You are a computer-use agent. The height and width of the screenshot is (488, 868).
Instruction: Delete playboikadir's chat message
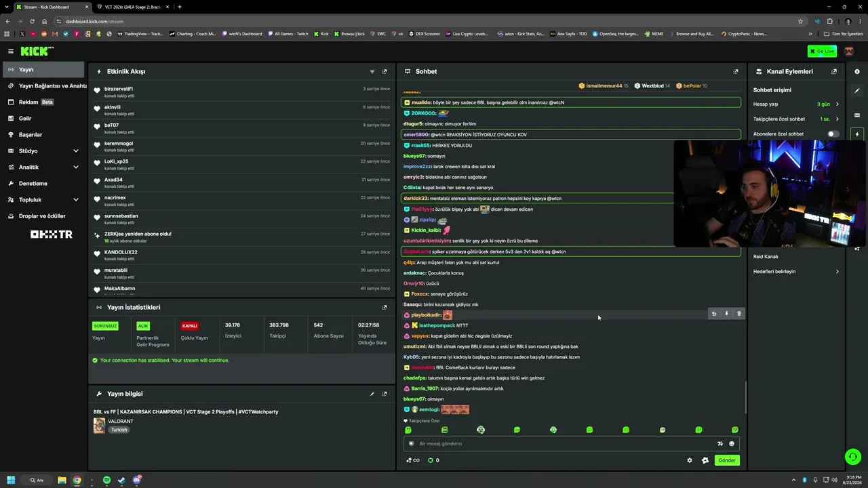click(x=739, y=314)
